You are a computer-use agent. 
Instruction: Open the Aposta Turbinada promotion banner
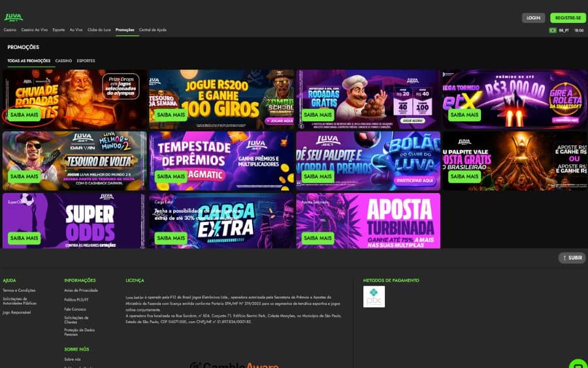[368, 221]
